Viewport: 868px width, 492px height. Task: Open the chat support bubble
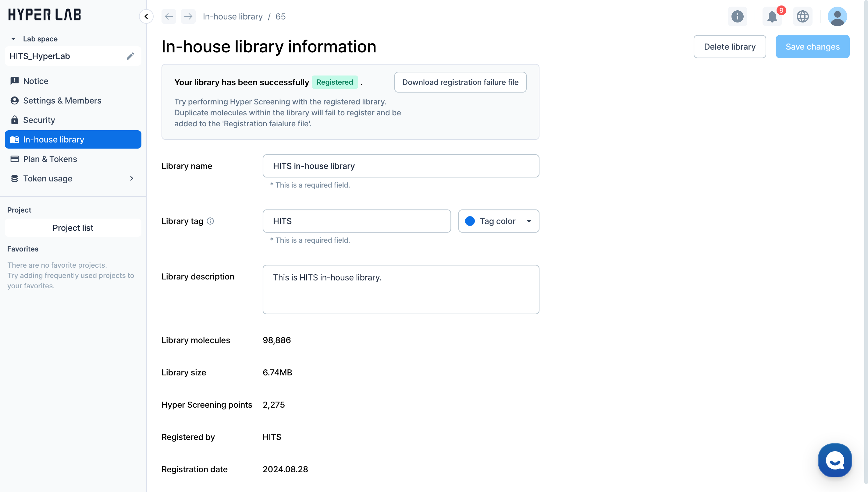point(835,460)
